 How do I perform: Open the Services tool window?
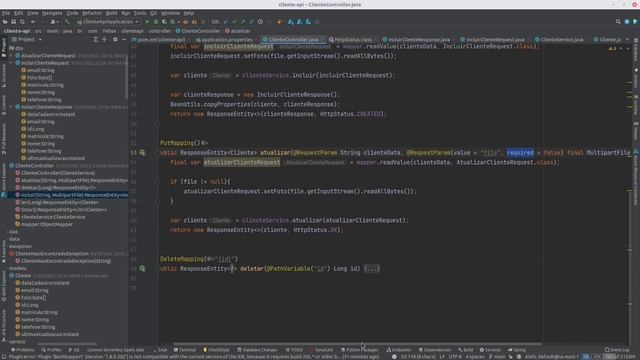(490, 350)
